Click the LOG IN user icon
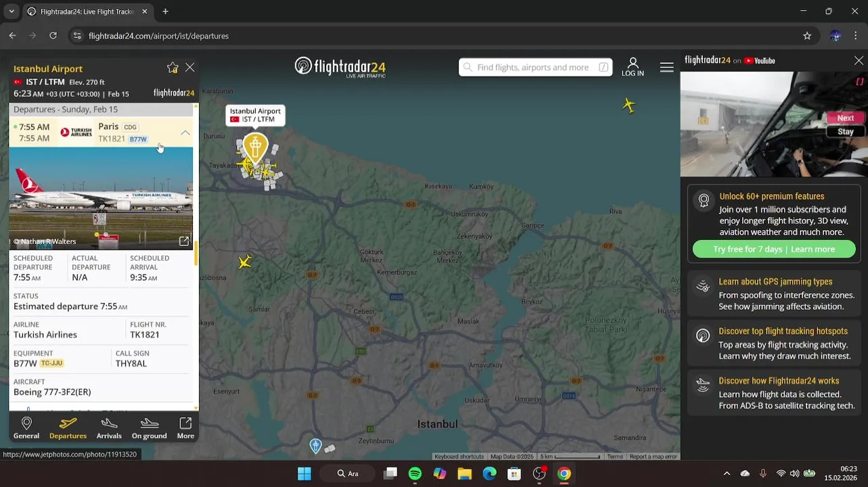 click(633, 67)
